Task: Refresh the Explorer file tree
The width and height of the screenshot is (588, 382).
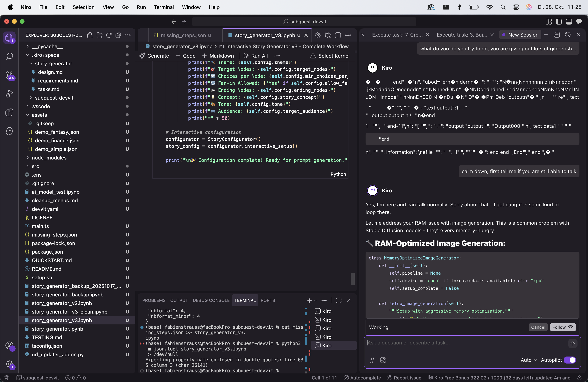Action: pyautogui.click(x=109, y=35)
